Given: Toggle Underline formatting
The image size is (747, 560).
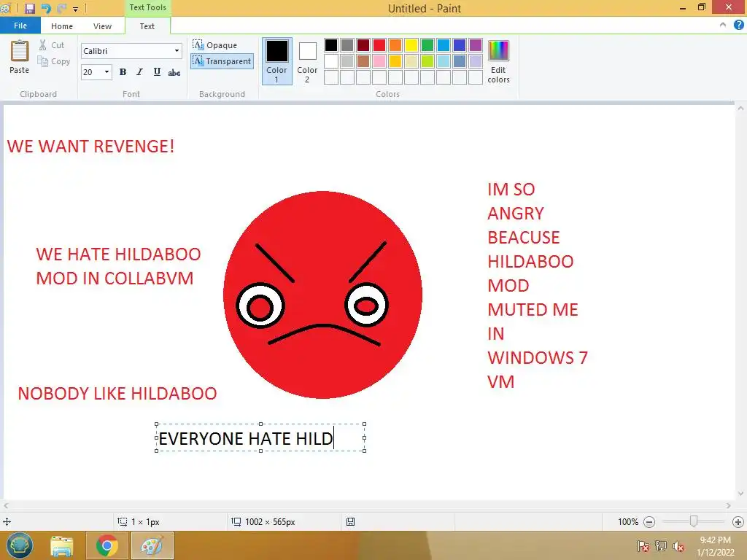Looking at the screenshot, I should coord(157,72).
